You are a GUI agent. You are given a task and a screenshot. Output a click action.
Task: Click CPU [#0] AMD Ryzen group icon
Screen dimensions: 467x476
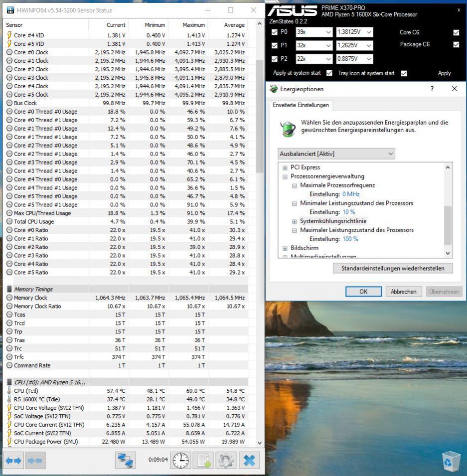(9, 382)
